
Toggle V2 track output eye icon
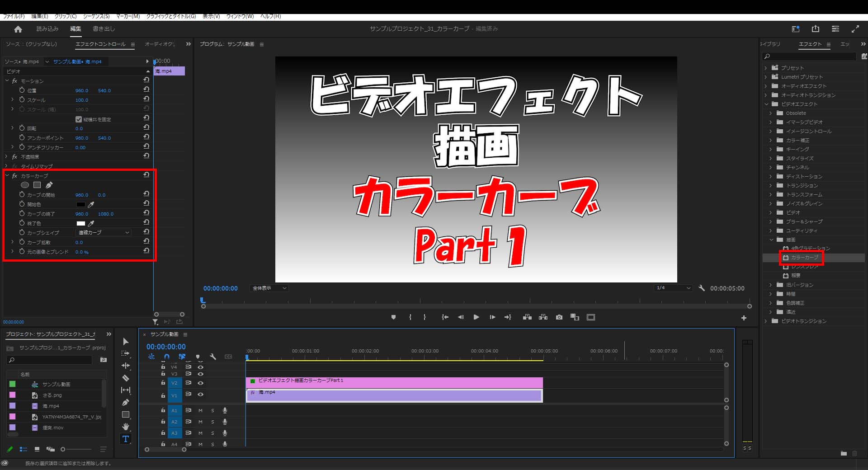[x=201, y=383]
